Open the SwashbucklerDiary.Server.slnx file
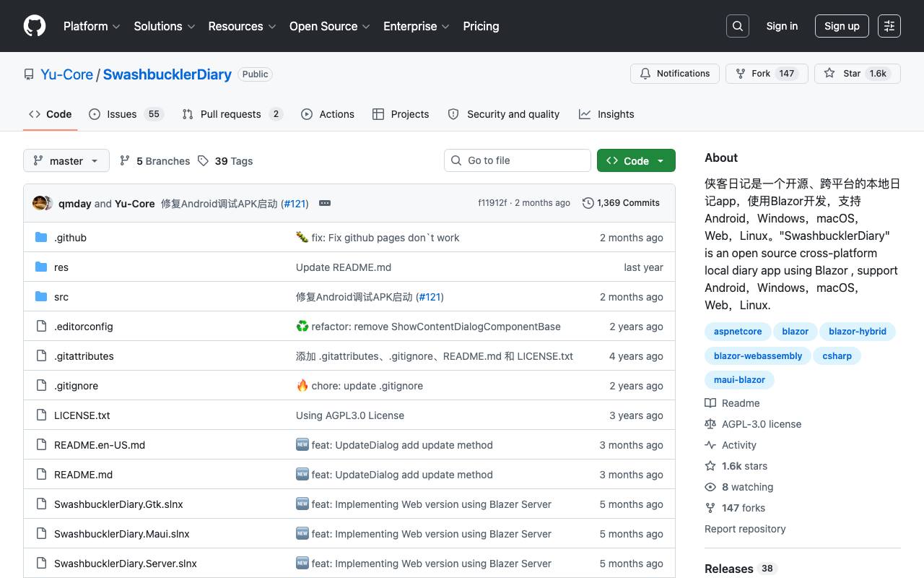The height and width of the screenshot is (578, 924). click(126, 564)
